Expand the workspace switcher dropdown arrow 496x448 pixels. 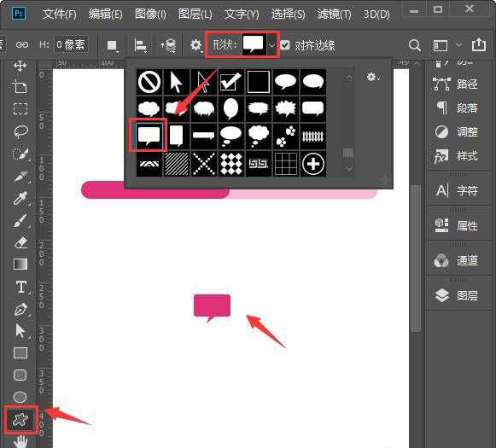tap(458, 44)
